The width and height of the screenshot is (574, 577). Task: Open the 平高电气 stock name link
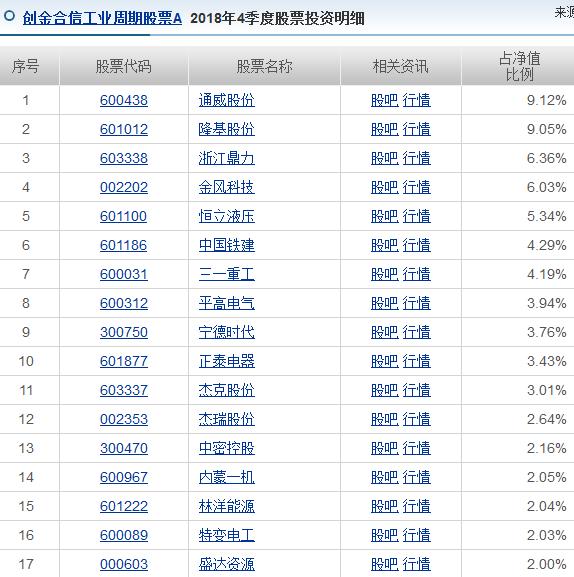[227, 303]
